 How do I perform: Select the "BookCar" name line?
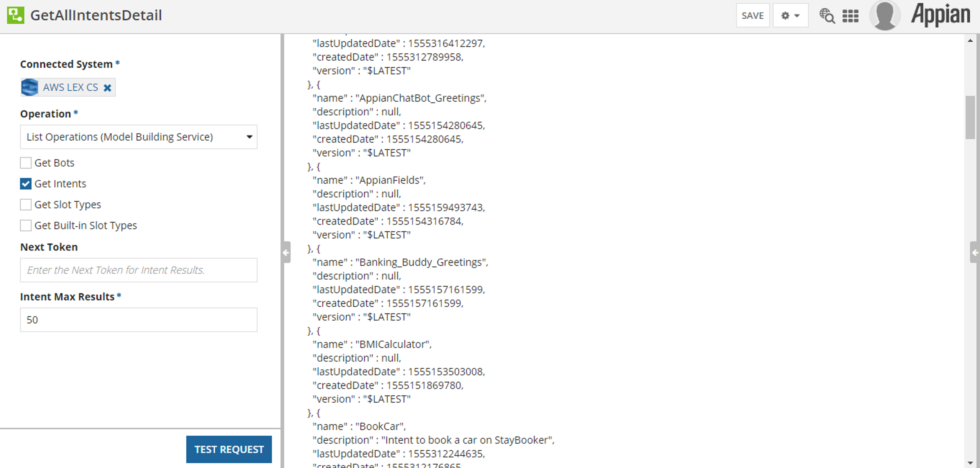pyautogui.click(x=359, y=426)
